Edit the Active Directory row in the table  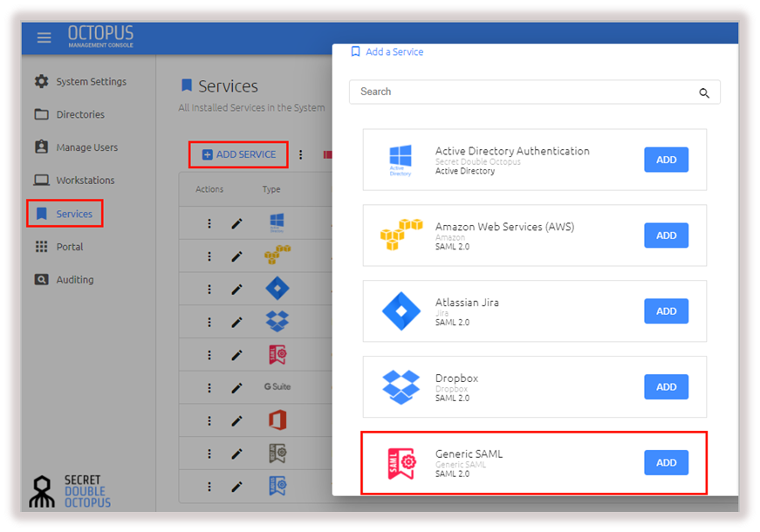point(236,223)
